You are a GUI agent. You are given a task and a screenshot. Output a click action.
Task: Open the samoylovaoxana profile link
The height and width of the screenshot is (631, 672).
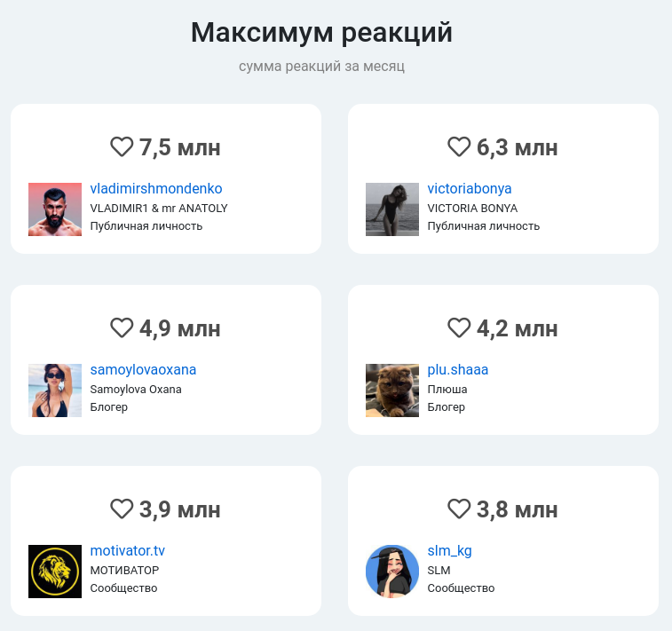143,370
